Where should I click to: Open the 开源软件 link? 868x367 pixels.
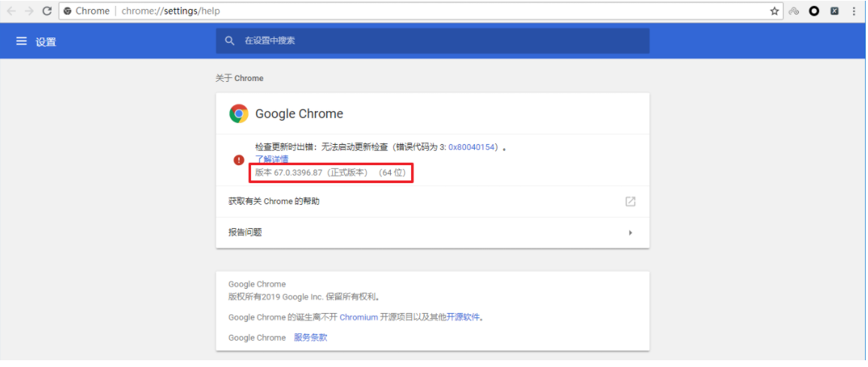pyautogui.click(x=464, y=317)
